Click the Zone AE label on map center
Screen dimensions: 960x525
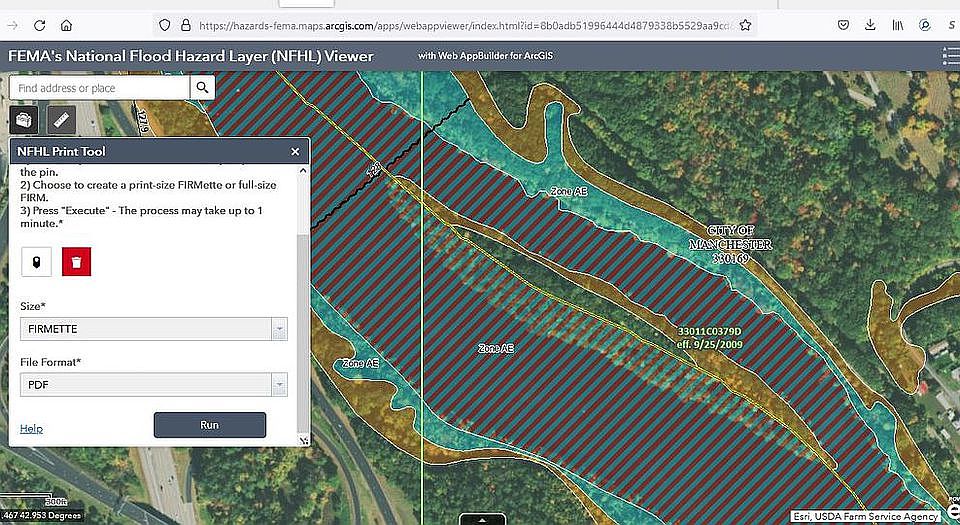pyautogui.click(x=495, y=348)
